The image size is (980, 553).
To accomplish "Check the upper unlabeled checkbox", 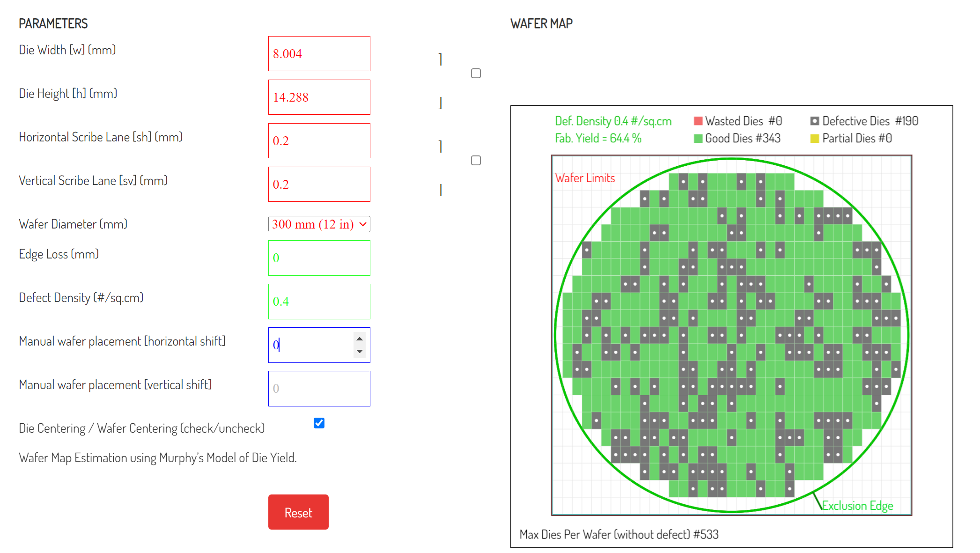I will (x=476, y=73).
